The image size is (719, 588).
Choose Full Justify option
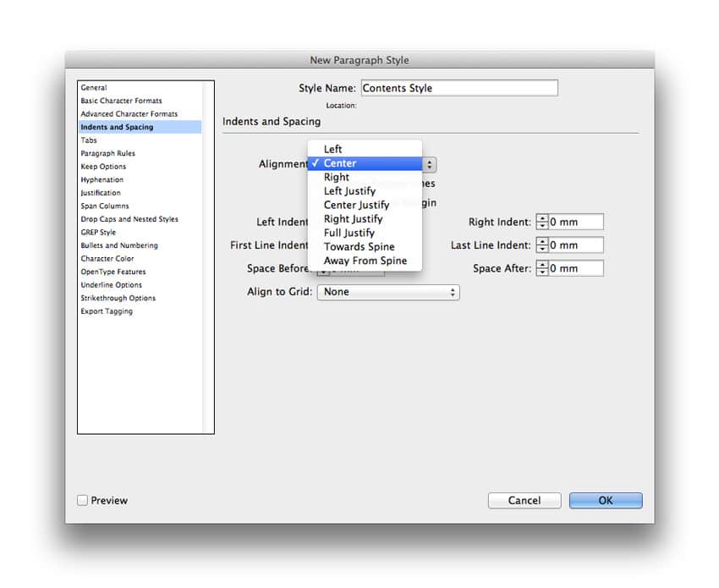tap(365, 233)
